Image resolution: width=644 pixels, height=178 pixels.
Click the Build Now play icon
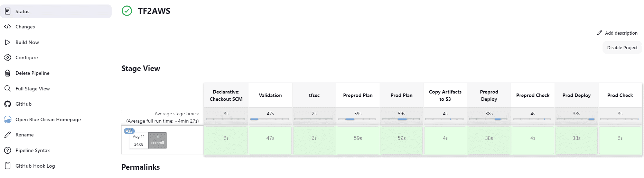pyautogui.click(x=8, y=42)
